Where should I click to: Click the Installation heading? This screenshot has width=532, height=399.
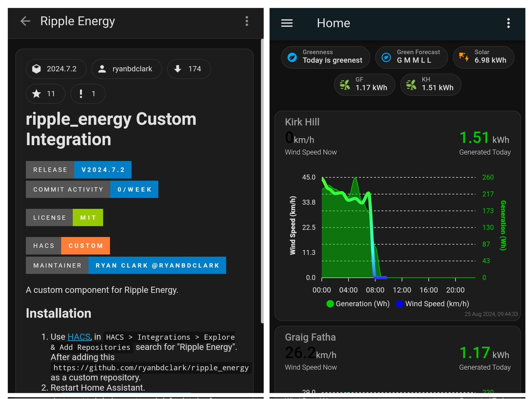(59, 313)
